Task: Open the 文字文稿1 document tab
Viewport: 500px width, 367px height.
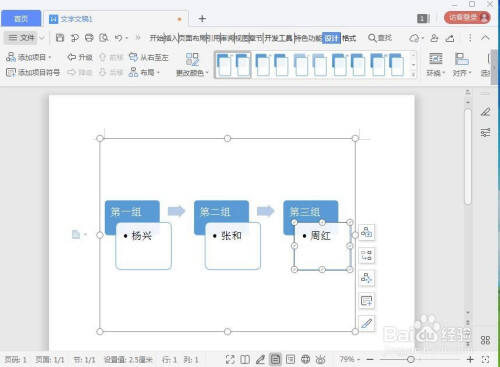Action: tap(115, 19)
